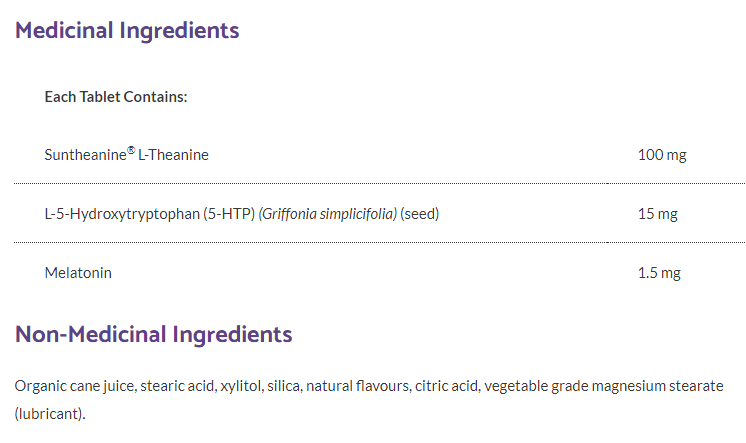Screen dimensions: 746x443
Task: Click the Non-Medicinal Ingredients heading
Action: (x=153, y=334)
